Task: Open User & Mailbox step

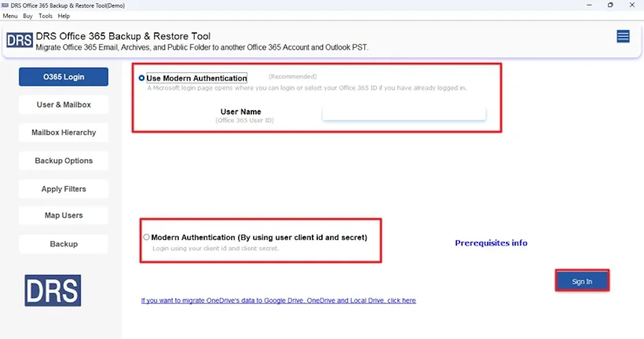Action: click(x=64, y=105)
